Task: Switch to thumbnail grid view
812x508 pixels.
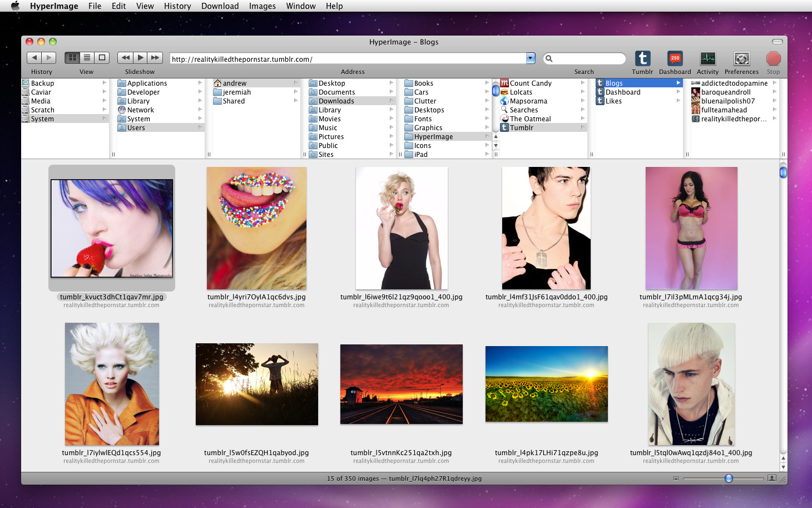Action: [72, 57]
